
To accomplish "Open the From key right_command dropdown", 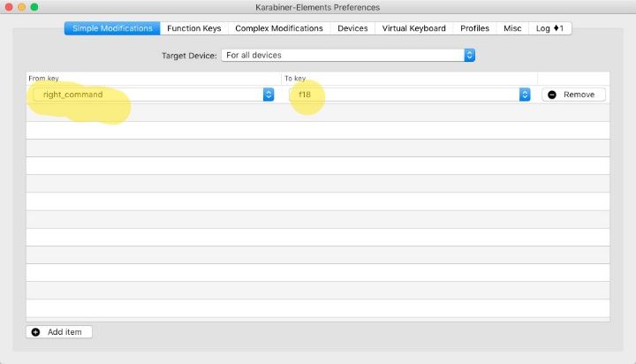I will coord(154,95).
